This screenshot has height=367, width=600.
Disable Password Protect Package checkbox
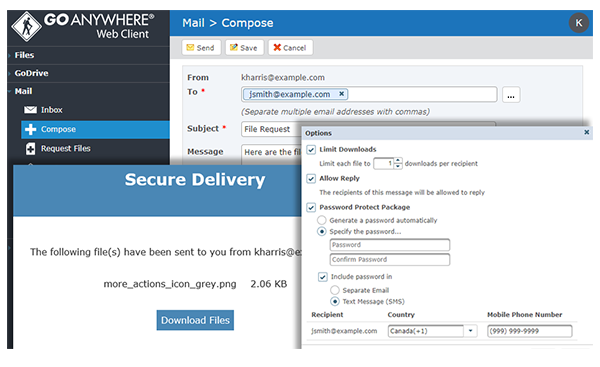[311, 208]
